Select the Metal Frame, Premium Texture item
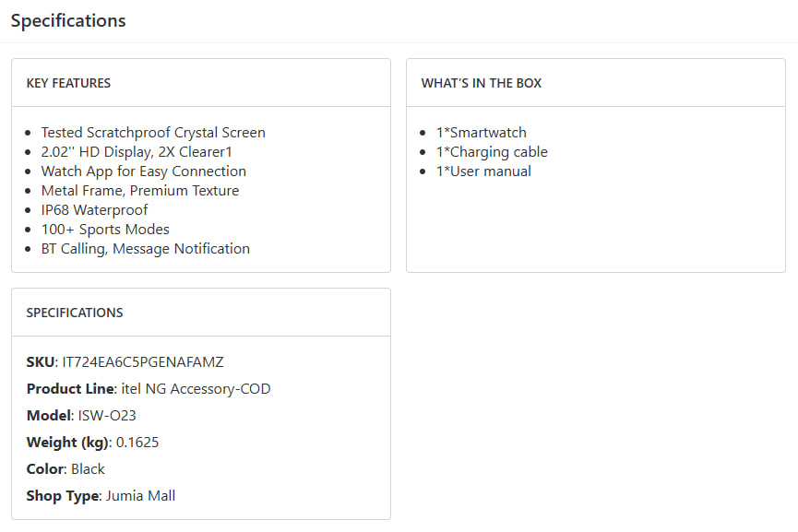Screen dimensions: 798x532 tap(140, 191)
